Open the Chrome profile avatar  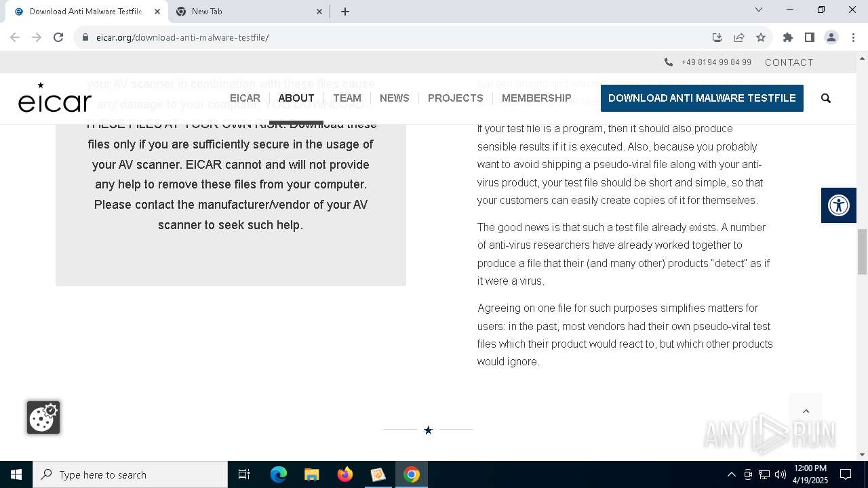pyautogui.click(x=831, y=37)
